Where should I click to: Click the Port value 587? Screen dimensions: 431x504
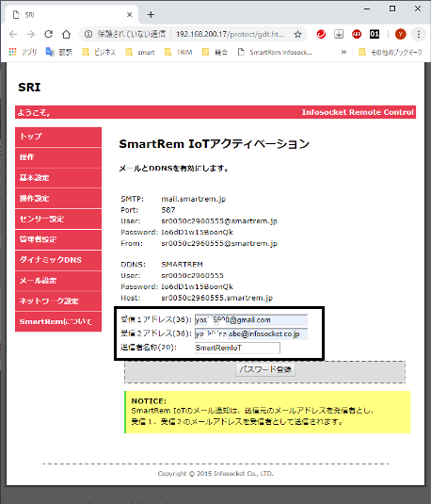point(168,210)
